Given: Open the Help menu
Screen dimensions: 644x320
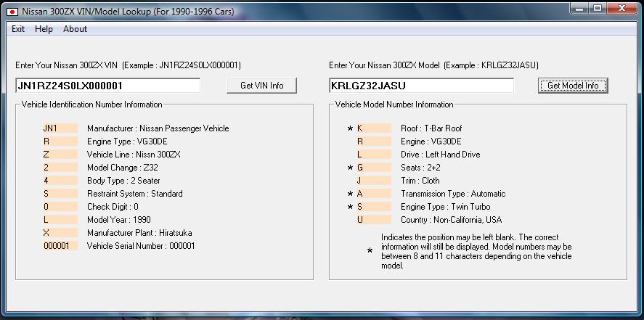Looking at the screenshot, I should [44, 29].
